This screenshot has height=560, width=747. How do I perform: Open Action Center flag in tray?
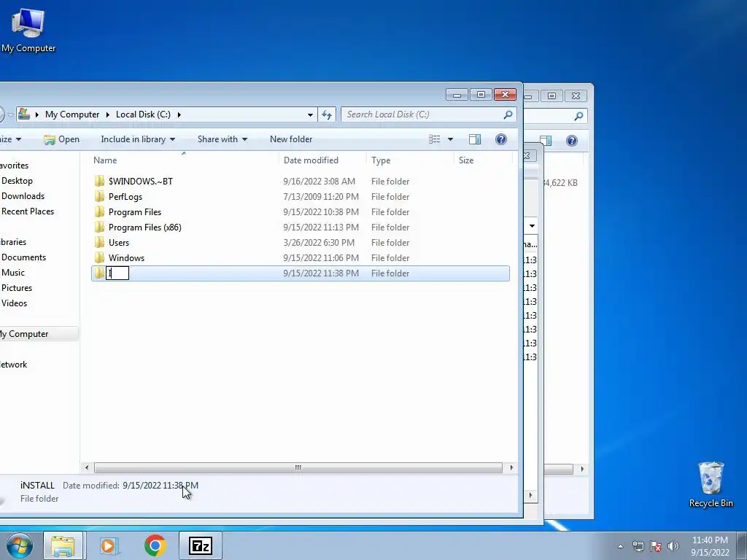point(656,546)
